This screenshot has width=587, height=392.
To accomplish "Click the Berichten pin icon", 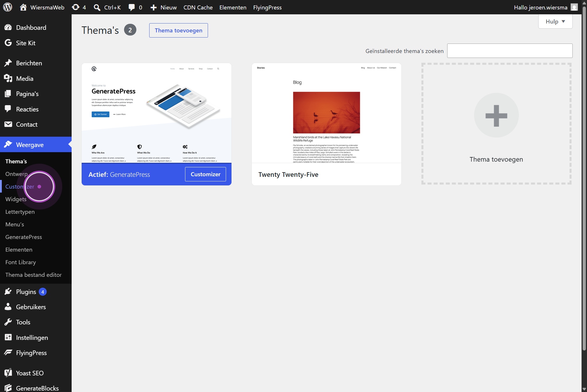I will click(8, 63).
